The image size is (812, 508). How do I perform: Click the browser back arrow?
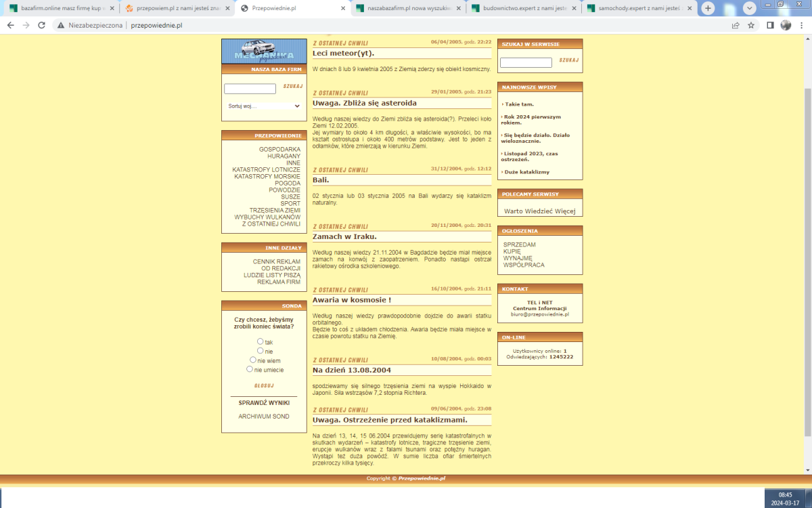[10, 25]
